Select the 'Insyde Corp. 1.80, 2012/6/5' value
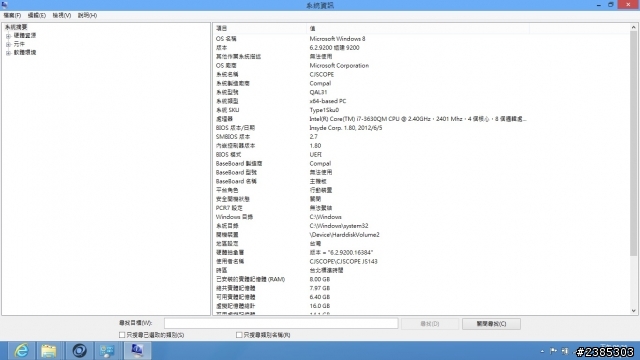This screenshot has width=640, height=360. coord(346,128)
